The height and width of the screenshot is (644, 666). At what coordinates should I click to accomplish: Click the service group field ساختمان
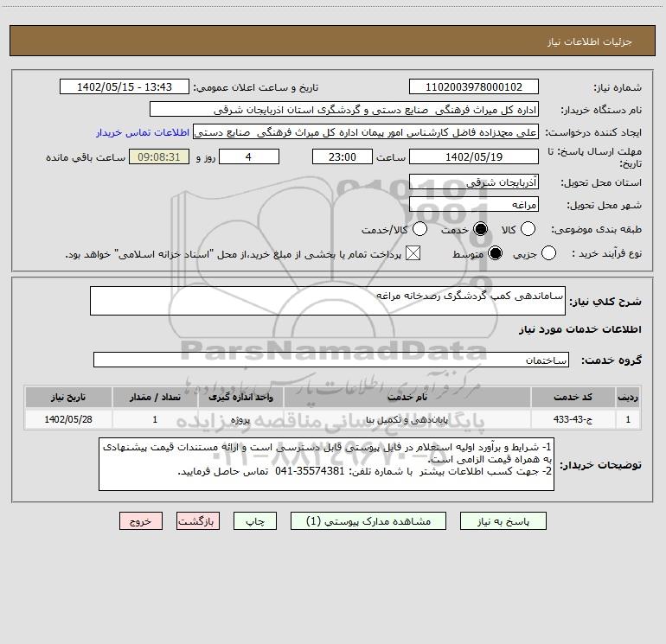coord(331,360)
